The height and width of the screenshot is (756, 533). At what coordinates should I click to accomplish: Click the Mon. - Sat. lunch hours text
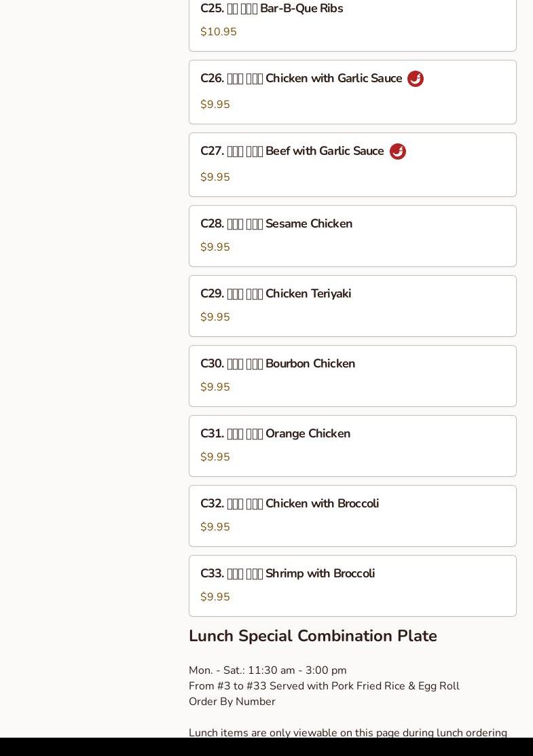point(268,670)
